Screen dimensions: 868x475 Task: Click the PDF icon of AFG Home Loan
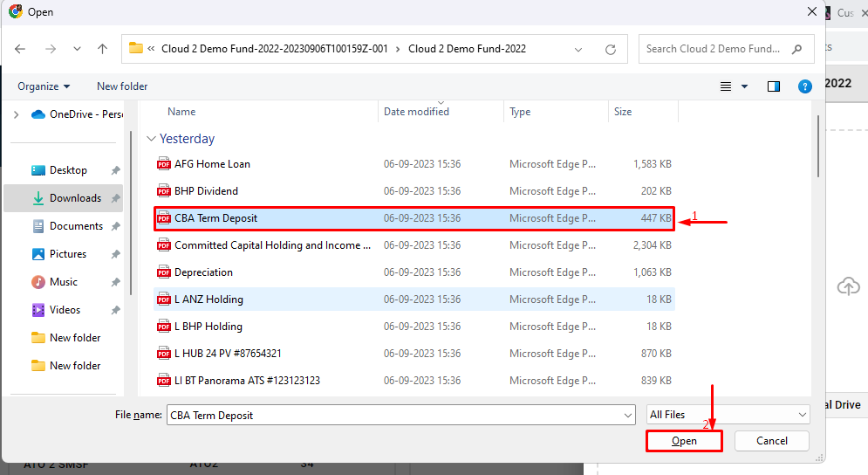pos(164,164)
